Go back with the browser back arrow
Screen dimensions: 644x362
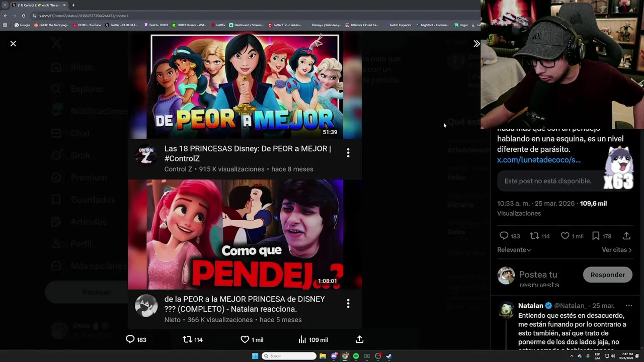tap(5, 16)
